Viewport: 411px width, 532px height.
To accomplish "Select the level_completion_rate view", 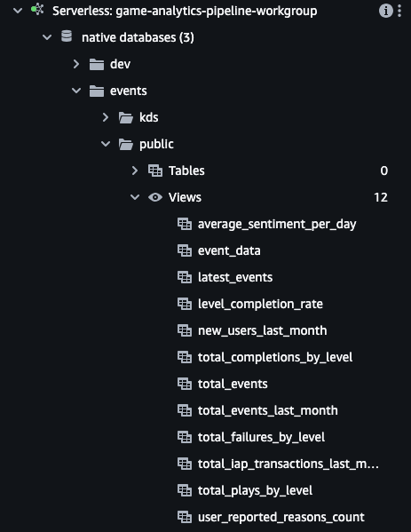I will click(260, 304).
